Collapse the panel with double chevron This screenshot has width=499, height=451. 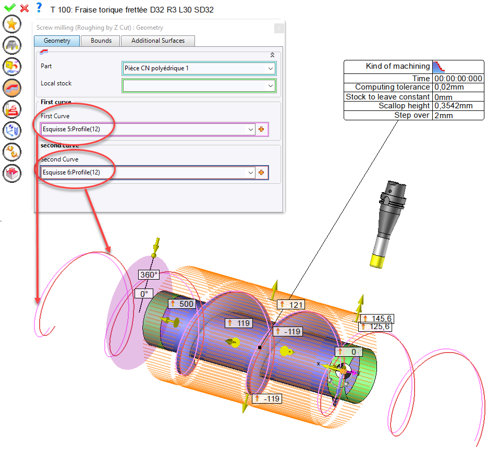click(272, 55)
